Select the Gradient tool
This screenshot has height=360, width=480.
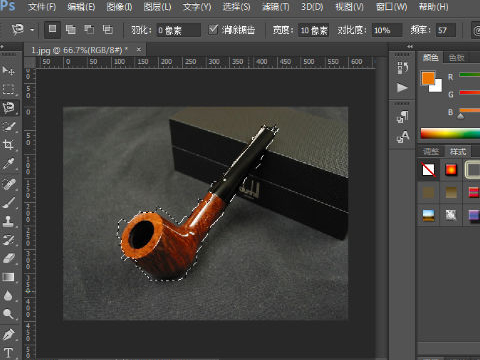(8, 277)
